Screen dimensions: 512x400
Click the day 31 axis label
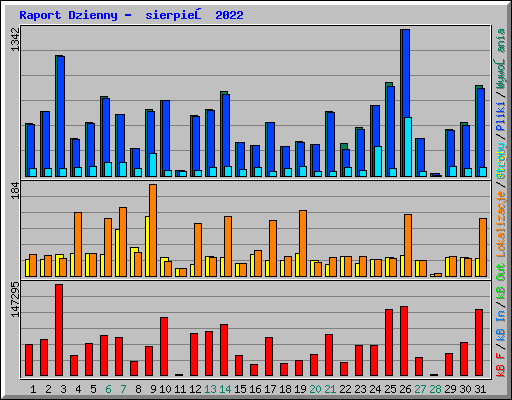tap(480, 389)
